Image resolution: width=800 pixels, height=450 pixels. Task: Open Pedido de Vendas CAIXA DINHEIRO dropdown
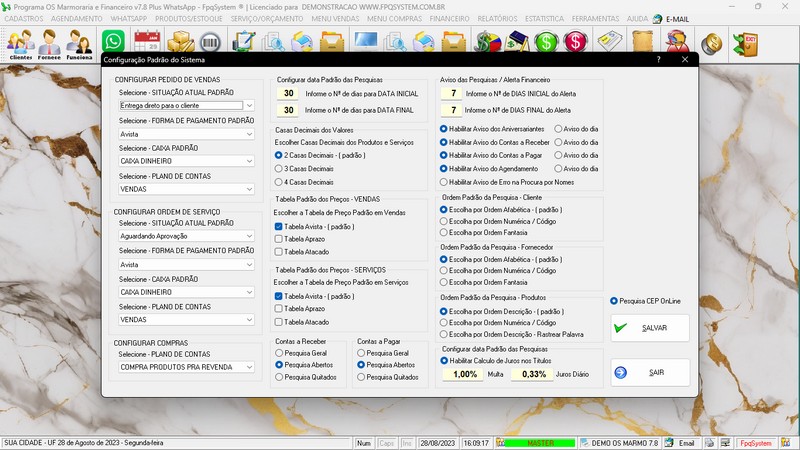(x=249, y=161)
